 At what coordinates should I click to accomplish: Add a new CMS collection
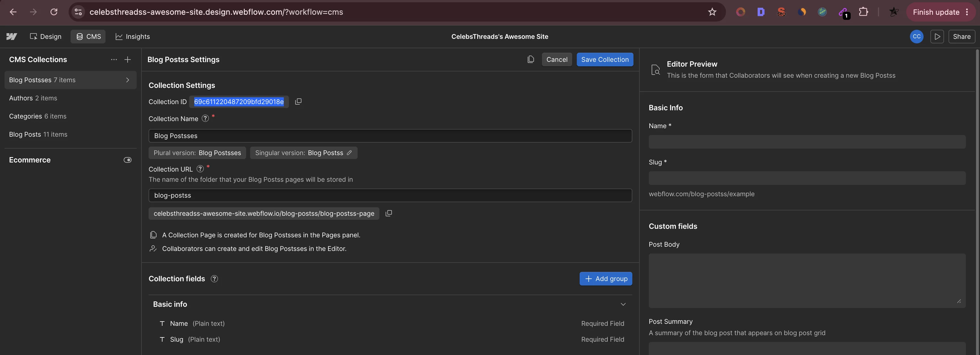pos(128,59)
